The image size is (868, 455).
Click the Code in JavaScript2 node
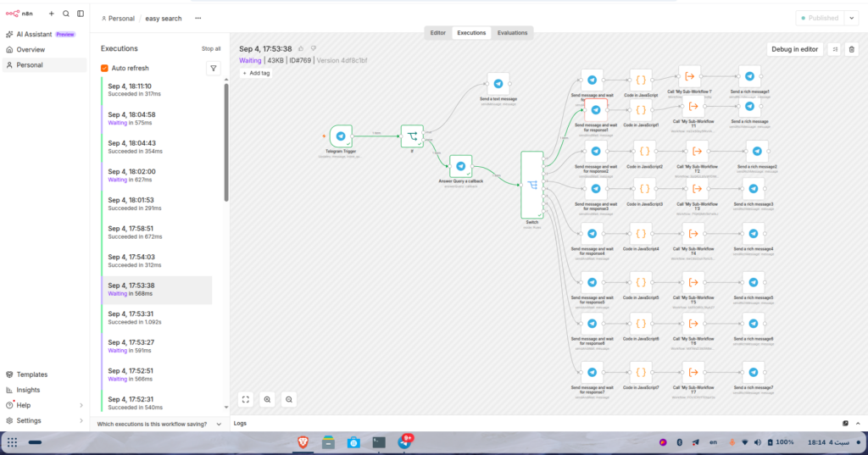[644, 152]
